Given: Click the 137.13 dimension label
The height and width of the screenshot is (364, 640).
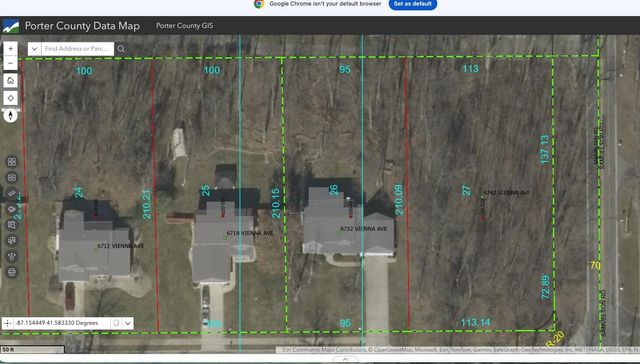Looking at the screenshot, I should tap(544, 149).
